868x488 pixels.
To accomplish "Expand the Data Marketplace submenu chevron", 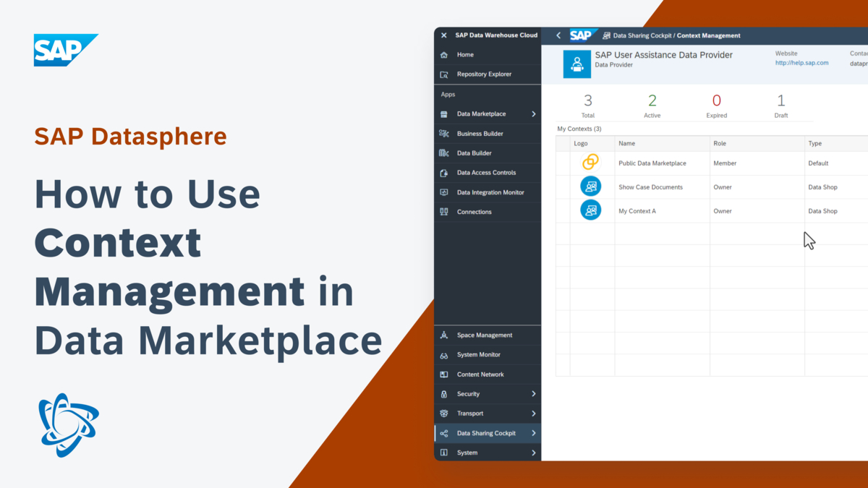I will pos(533,114).
